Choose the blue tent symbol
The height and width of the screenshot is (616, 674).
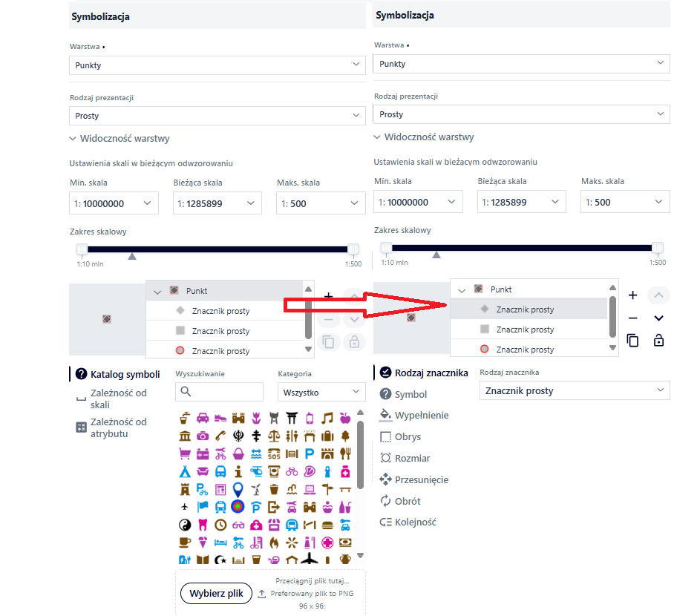pos(185,471)
